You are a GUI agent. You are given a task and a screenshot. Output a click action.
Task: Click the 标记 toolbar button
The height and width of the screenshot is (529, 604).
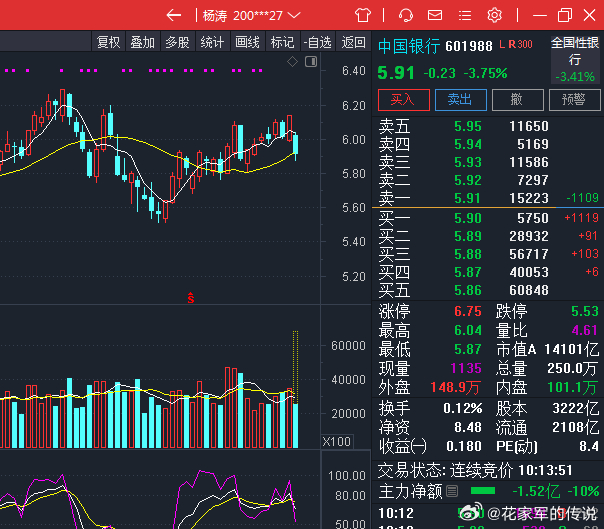[x=282, y=42]
